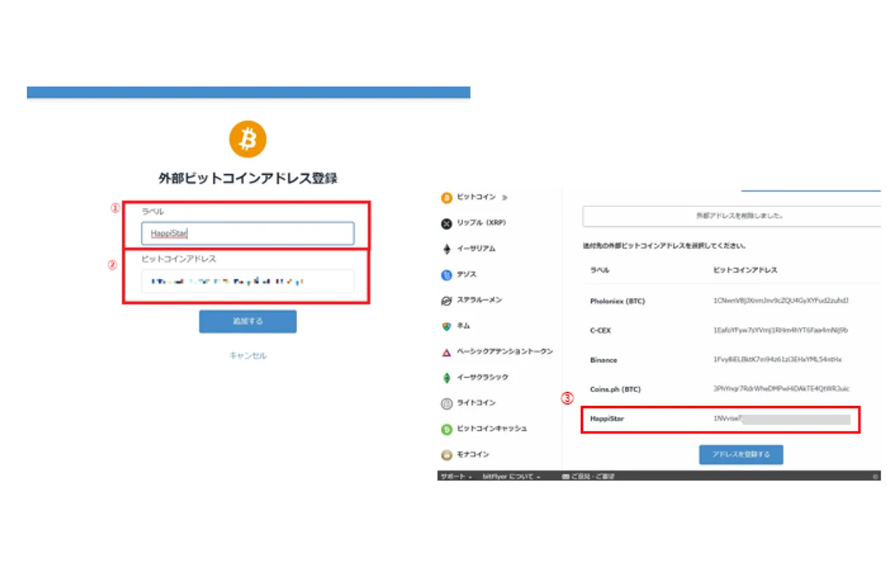The image size is (887, 588).
Task: Select the NEM coin icon
Action: pyautogui.click(x=447, y=326)
